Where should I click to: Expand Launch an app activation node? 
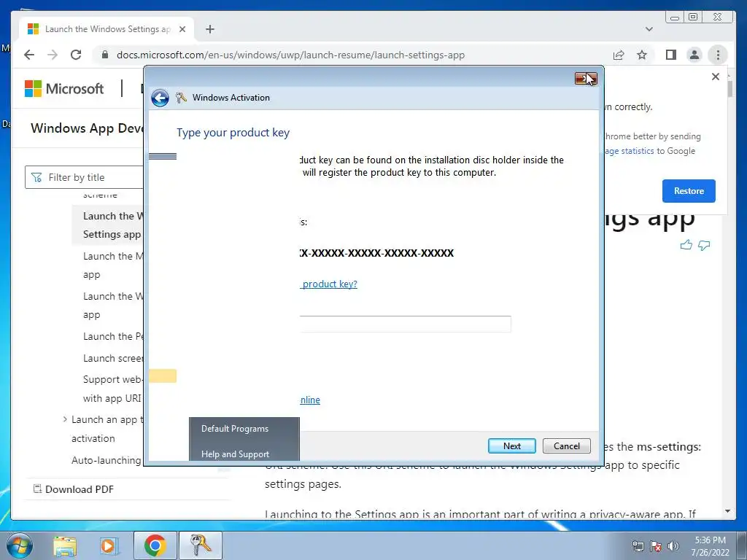[x=65, y=419]
